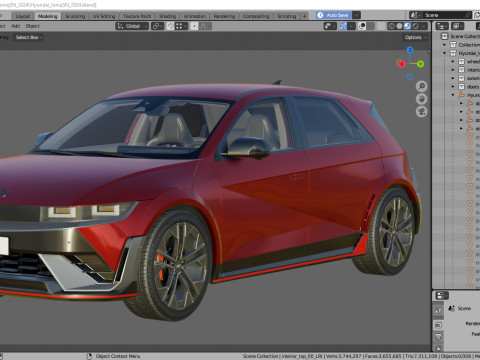The height and width of the screenshot is (360, 480).
Task: Open the viewport Options popover
Action: click(415, 37)
